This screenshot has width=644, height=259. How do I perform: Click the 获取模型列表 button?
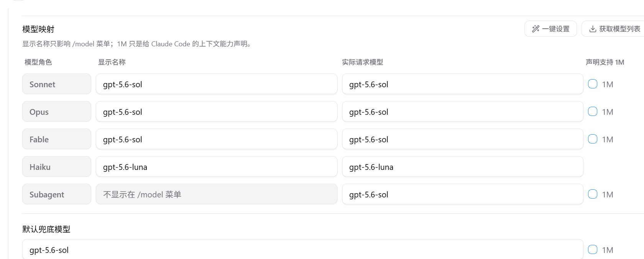[613, 29]
